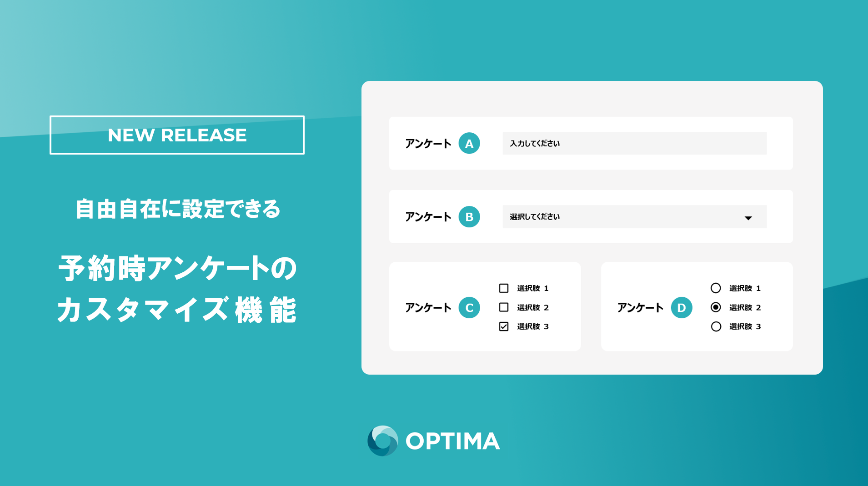Click the 入力してください text field
Image resolution: width=868 pixels, height=486 pixels.
coord(634,143)
